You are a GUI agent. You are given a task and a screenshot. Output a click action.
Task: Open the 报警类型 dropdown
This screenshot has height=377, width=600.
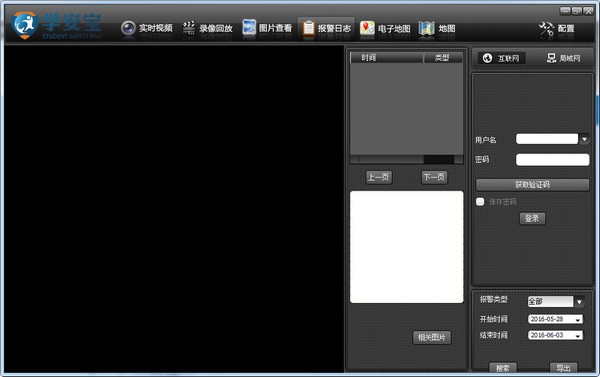point(579,302)
